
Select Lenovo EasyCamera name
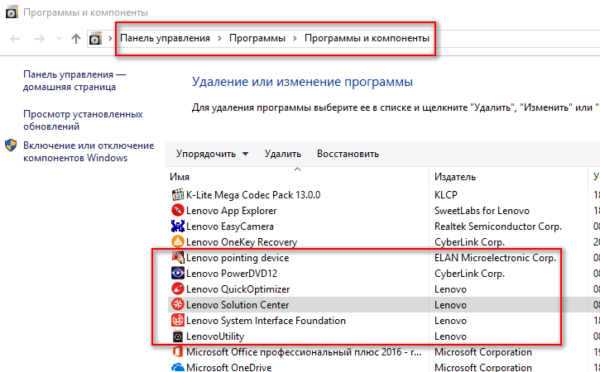pyautogui.click(x=230, y=226)
